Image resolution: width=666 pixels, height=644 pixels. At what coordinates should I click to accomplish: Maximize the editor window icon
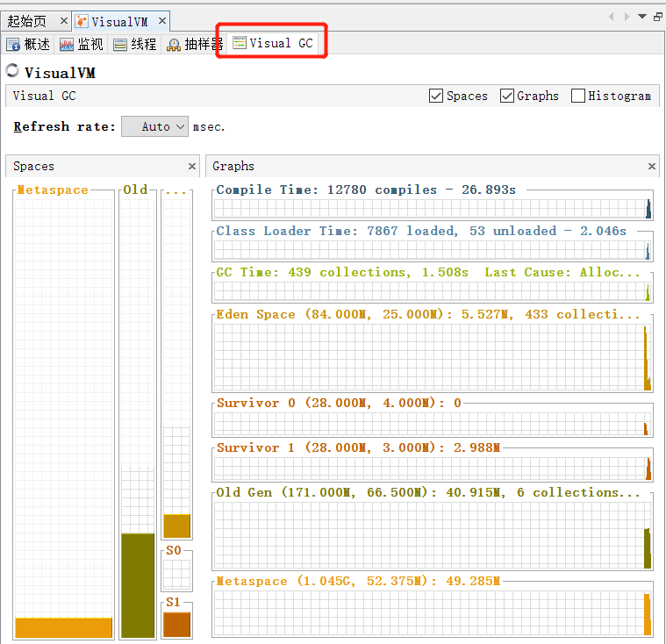pos(658,17)
